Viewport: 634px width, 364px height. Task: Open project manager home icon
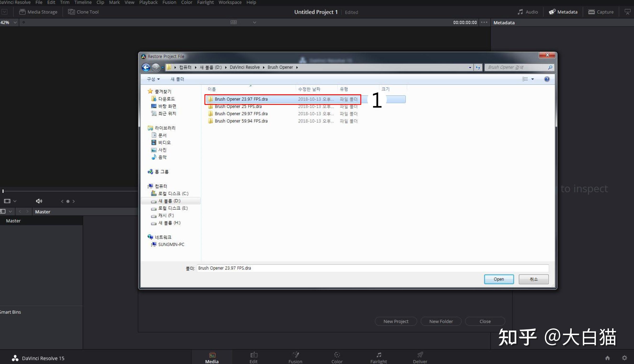pyautogui.click(x=607, y=358)
